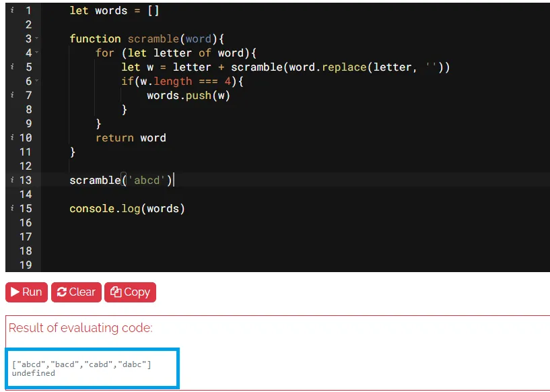Click the closing brace on line 11
The image size is (550, 392).
click(x=73, y=152)
